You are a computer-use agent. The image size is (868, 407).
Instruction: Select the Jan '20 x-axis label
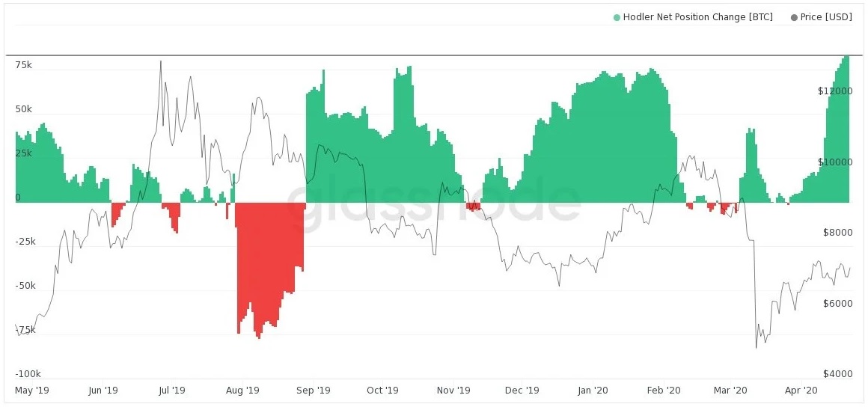click(593, 391)
